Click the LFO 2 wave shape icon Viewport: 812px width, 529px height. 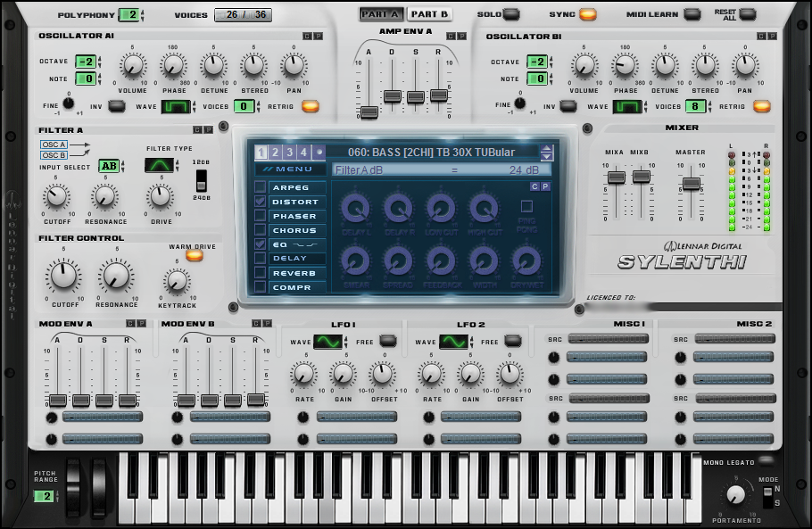[453, 342]
